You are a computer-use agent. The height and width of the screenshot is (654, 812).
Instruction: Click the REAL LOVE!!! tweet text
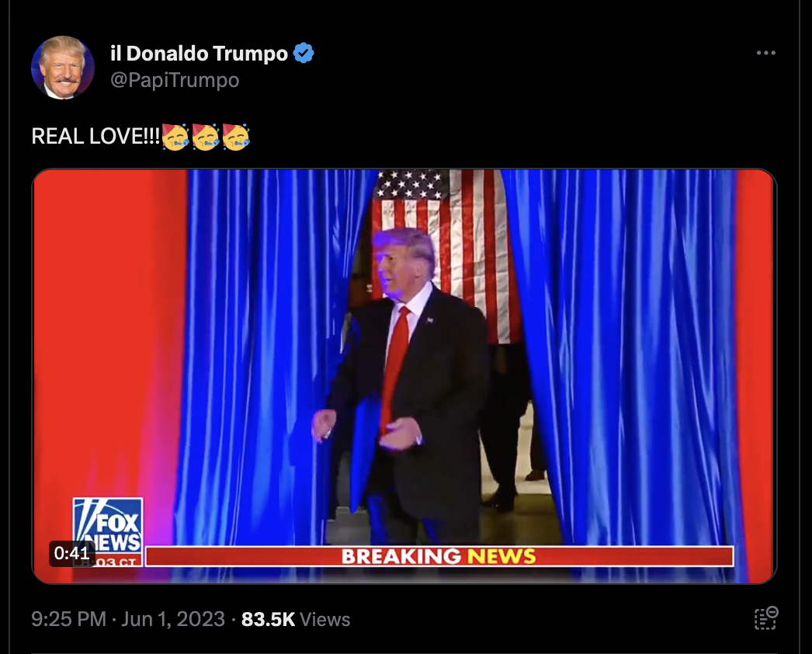(95, 136)
